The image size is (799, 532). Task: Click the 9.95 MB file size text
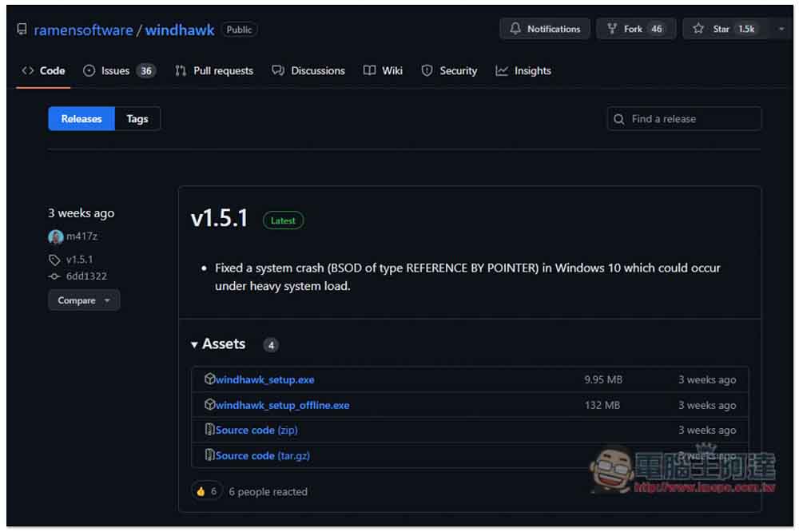(603, 379)
